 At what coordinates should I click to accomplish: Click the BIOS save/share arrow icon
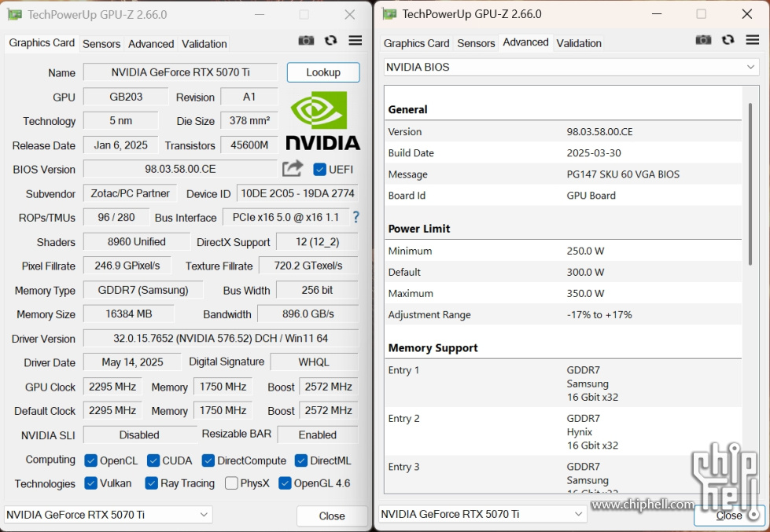coord(293,168)
